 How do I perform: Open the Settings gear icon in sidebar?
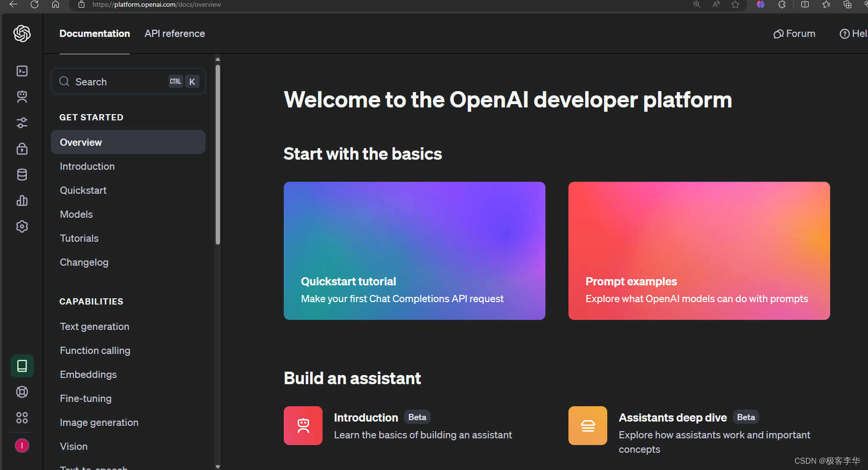[x=22, y=226]
